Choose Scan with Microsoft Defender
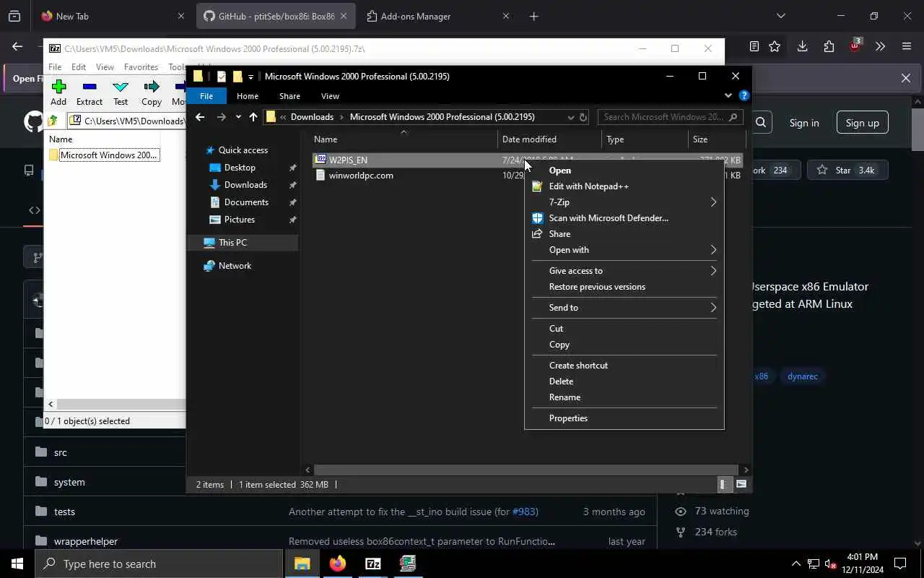The height and width of the screenshot is (578, 924). [x=609, y=218]
